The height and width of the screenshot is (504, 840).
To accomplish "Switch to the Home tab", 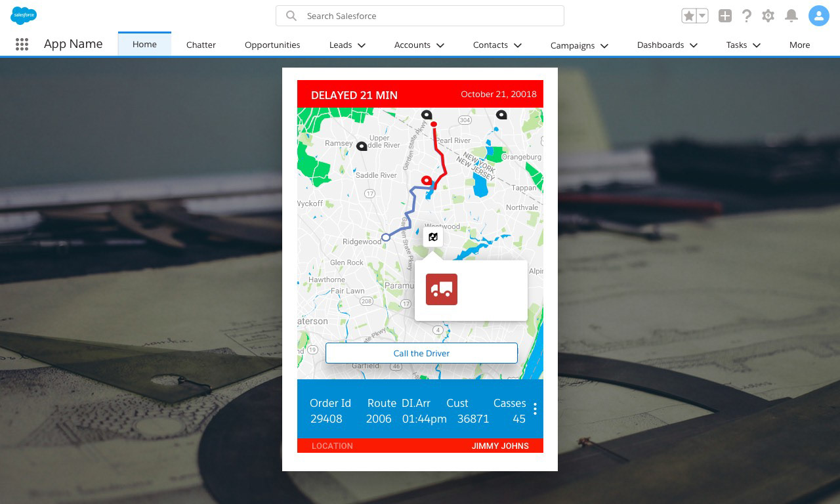I will tap(144, 44).
